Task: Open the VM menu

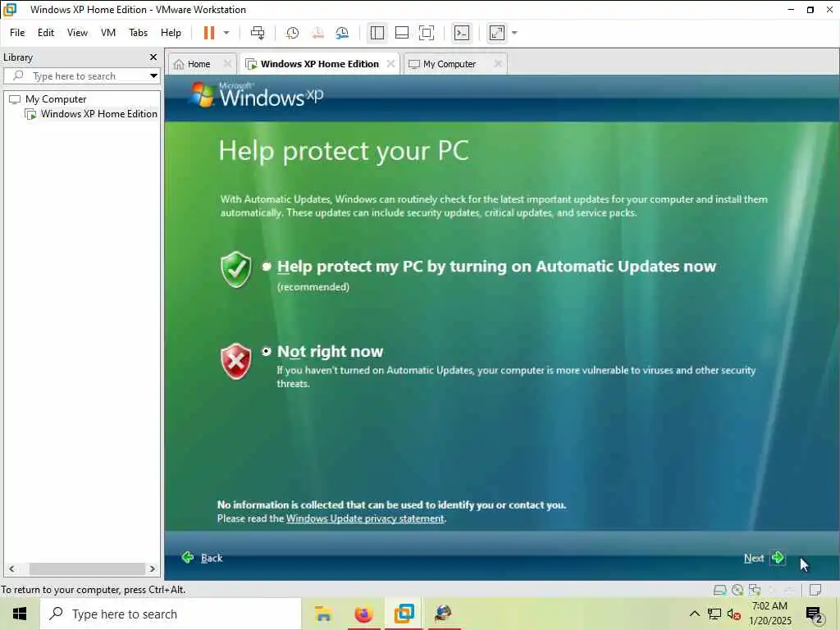Action: coord(108,33)
